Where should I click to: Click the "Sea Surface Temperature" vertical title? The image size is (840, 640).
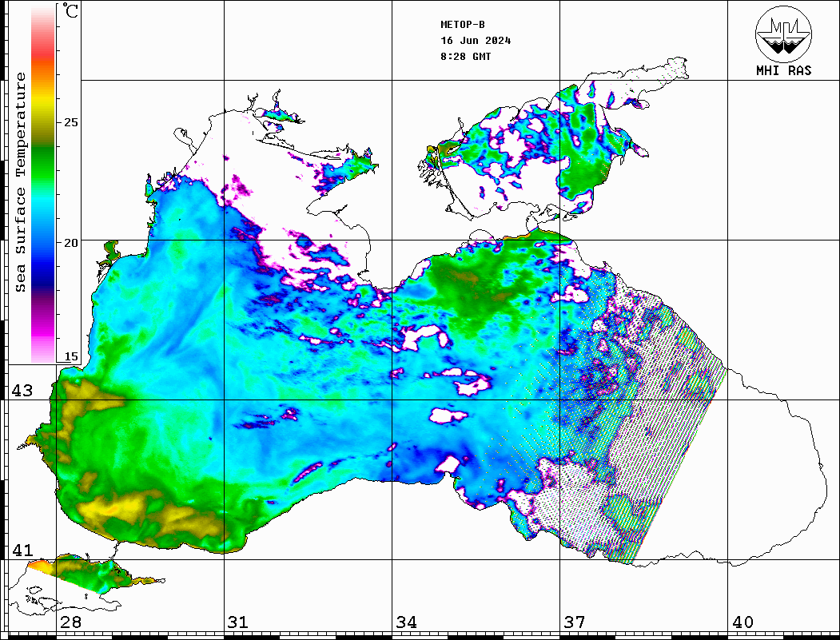(x=20, y=182)
